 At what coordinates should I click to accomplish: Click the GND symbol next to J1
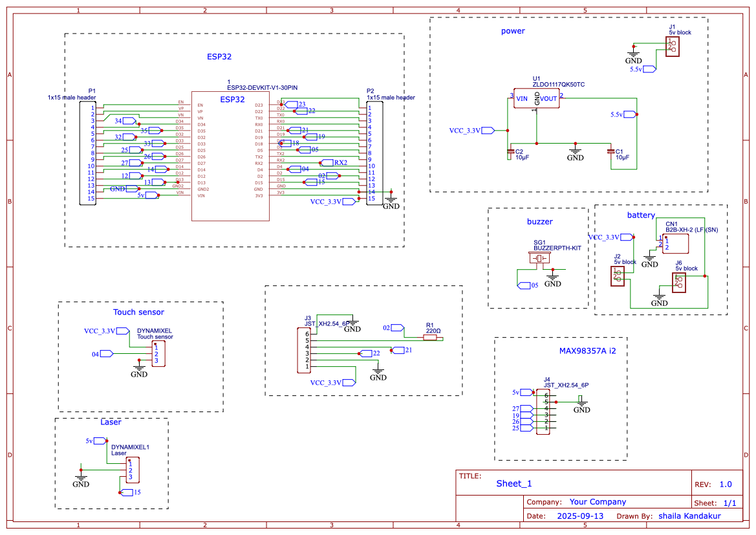[634, 56]
